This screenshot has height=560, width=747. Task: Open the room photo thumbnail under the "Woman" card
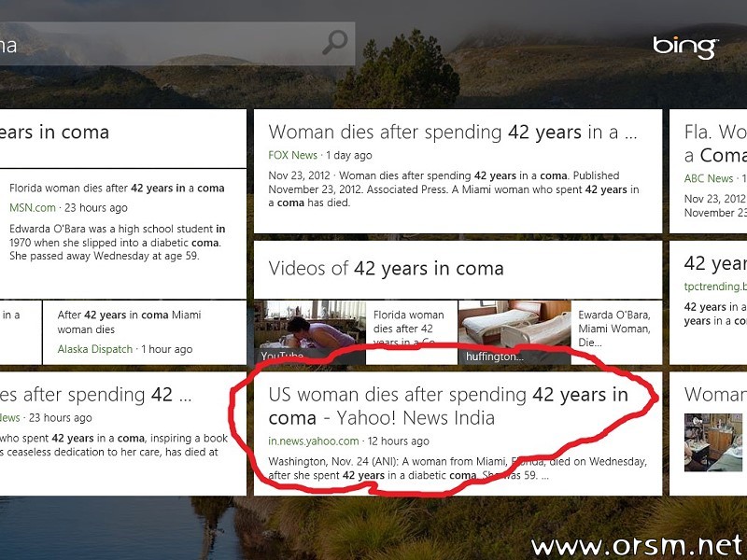(x=713, y=442)
